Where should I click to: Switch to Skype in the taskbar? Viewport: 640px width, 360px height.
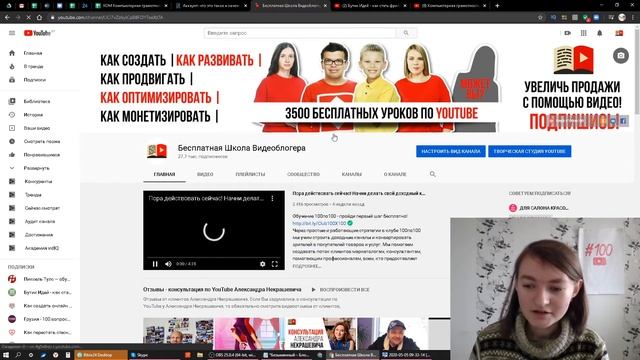[155, 355]
